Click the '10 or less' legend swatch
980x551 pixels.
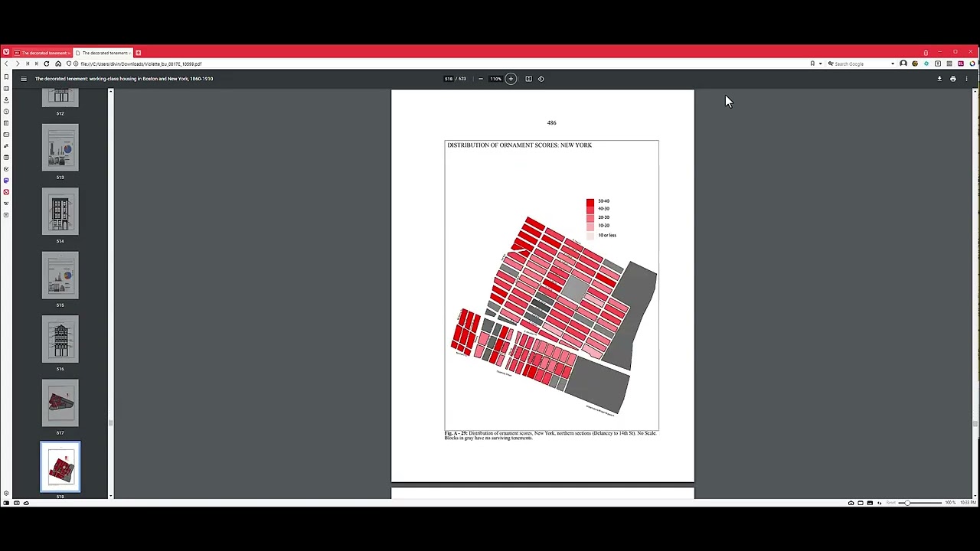click(590, 236)
